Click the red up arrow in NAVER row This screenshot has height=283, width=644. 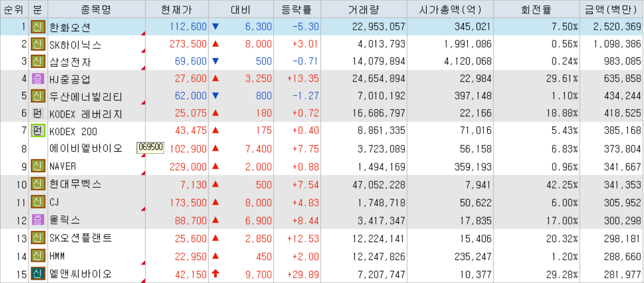pyautogui.click(x=215, y=166)
